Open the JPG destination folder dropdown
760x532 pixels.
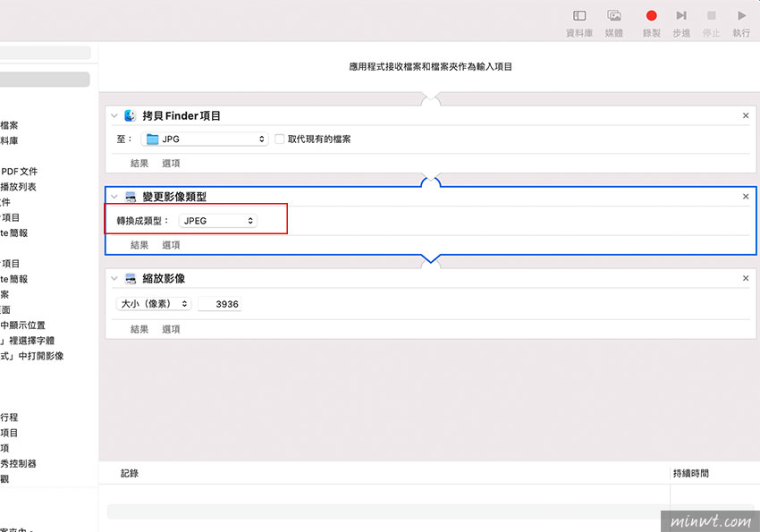click(205, 139)
